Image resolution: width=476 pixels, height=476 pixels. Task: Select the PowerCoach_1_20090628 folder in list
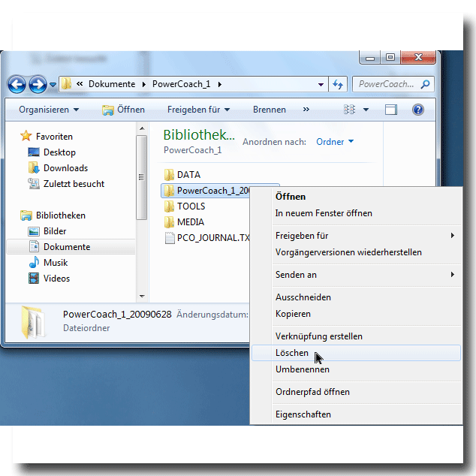206,191
